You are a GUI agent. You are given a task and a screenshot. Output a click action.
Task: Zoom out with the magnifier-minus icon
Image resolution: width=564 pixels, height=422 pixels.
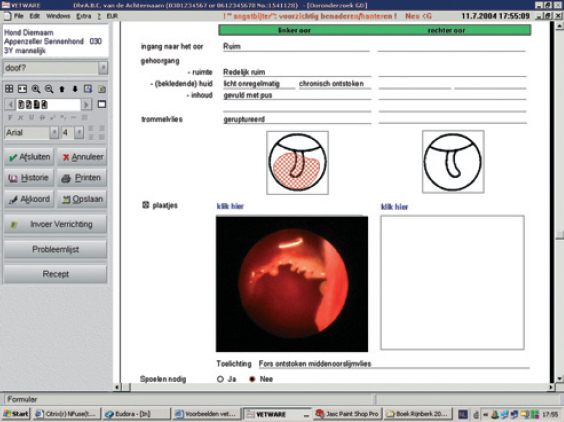(49, 89)
